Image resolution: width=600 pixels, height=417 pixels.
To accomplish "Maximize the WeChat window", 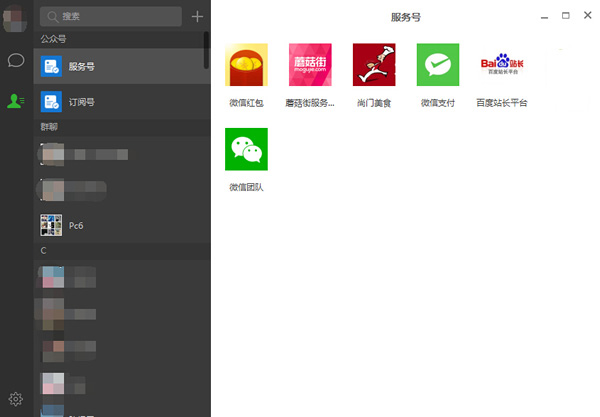I will coord(566,16).
